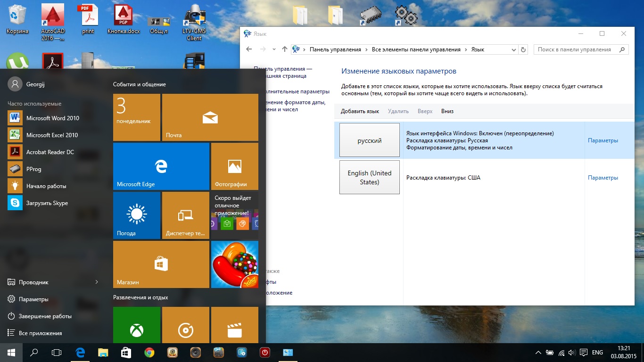
Task: Open the Xbox tile
Action: pyautogui.click(x=137, y=325)
